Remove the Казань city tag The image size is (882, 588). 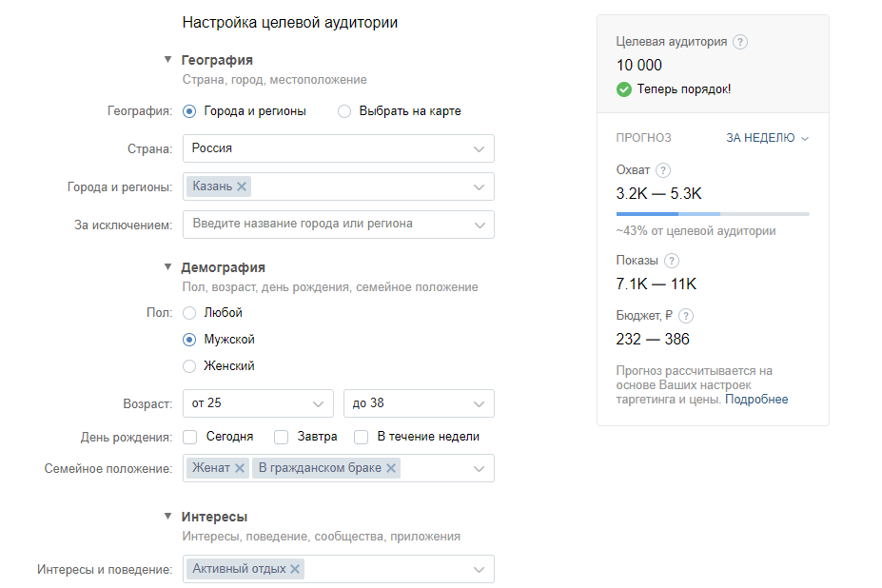[242, 186]
